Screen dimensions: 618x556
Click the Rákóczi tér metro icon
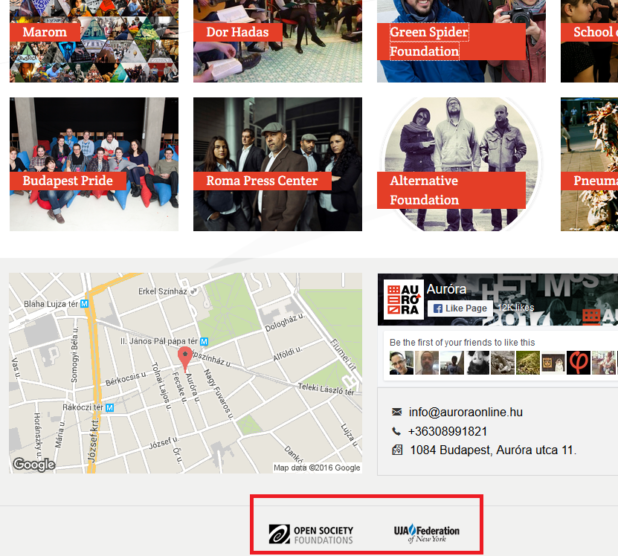pyautogui.click(x=110, y=408)
